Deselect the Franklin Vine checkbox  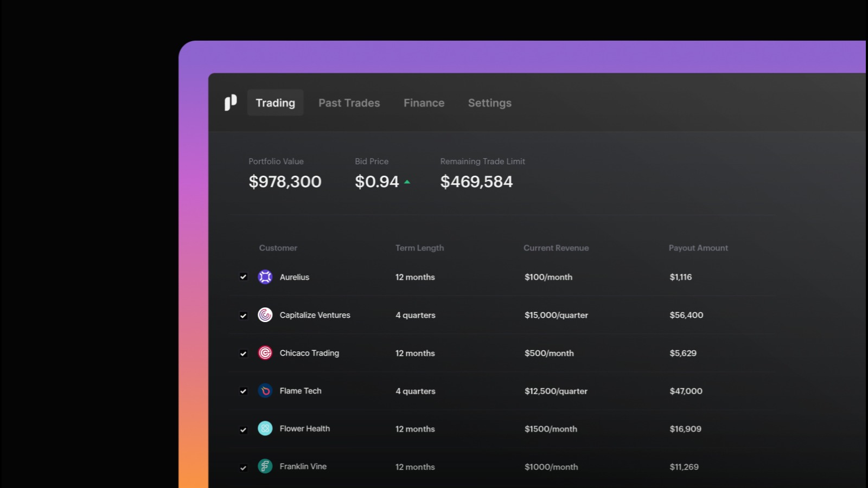[x=244, y=467]
